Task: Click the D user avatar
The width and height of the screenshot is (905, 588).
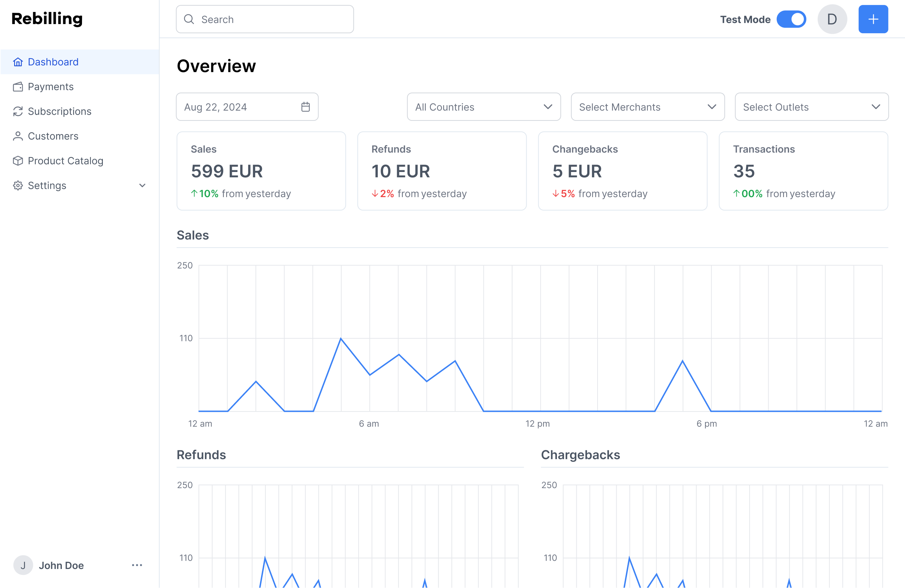Action: 832,19
